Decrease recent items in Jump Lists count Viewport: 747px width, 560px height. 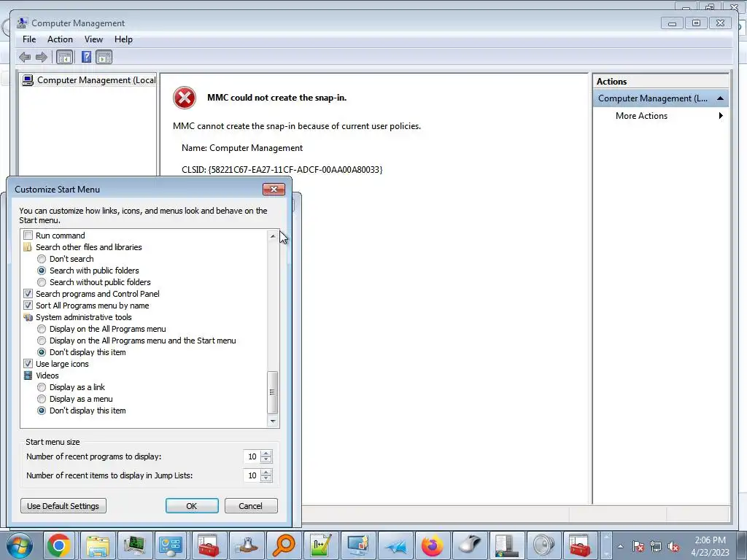[266, 479]
